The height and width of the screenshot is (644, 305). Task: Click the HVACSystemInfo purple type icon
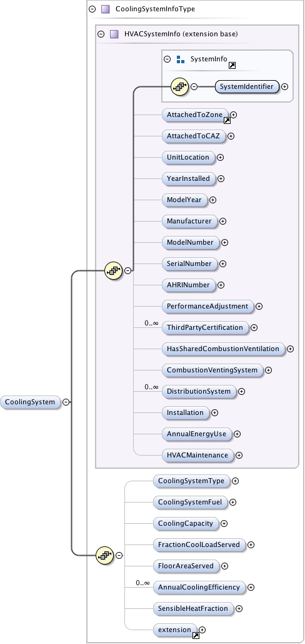pos(114,34)
